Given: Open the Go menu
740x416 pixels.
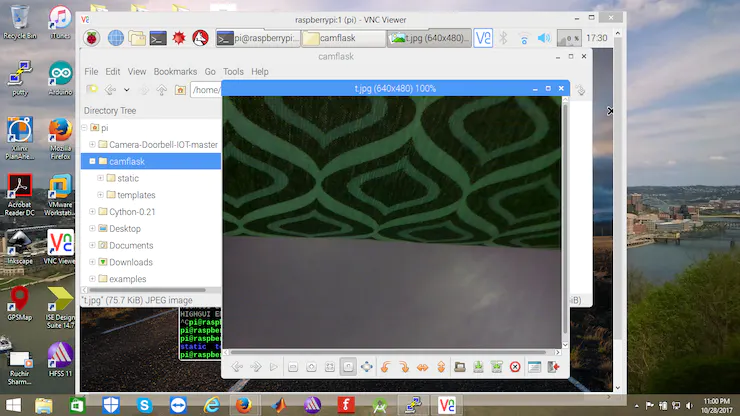Looking at the screenshot, I should point(210,72).
